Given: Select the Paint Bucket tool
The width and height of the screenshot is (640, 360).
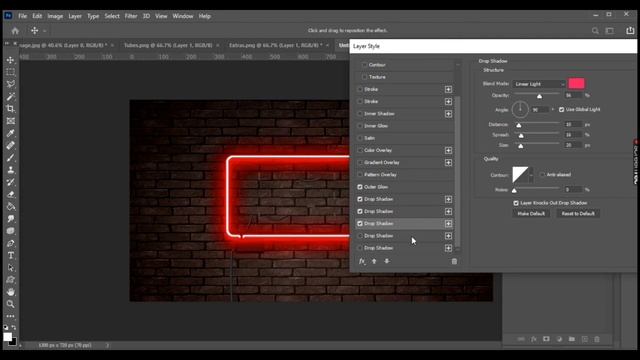Looking at the screenshot, I should (x=11, y=207).
